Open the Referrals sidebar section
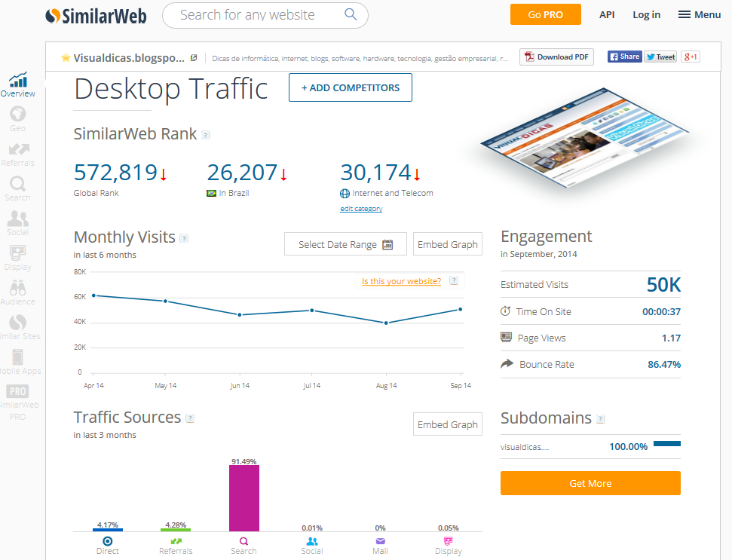Image resolution: width=732 pixels, height=560 pixels. point(18,155)
